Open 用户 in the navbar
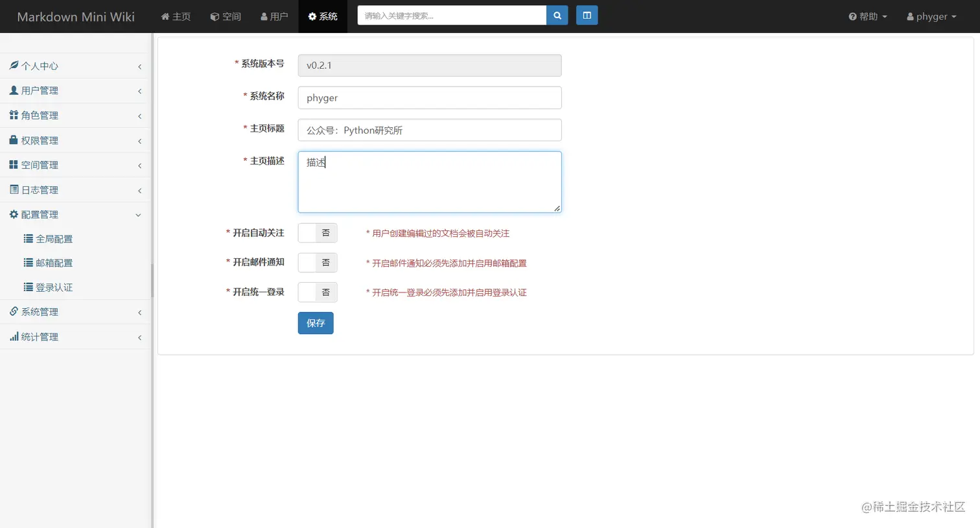Image resolution: width=980 pixels, height=528 pixels. pyautogui.click(x=274, y=16)
